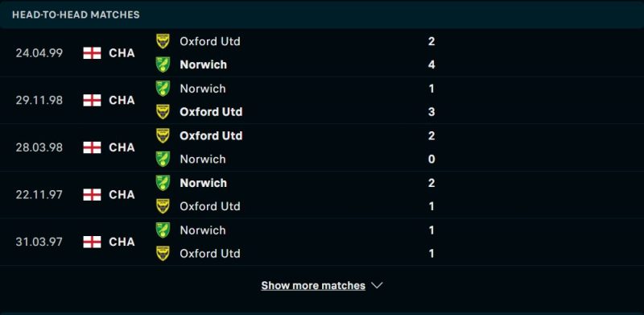Click England flag beside 29.11.98 match
The width and height of the screenshot is (644, 315).
(x=92, y=101)
